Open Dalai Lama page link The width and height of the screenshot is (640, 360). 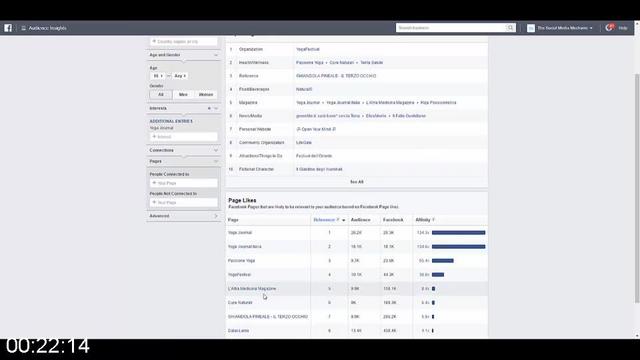point(238,331)
